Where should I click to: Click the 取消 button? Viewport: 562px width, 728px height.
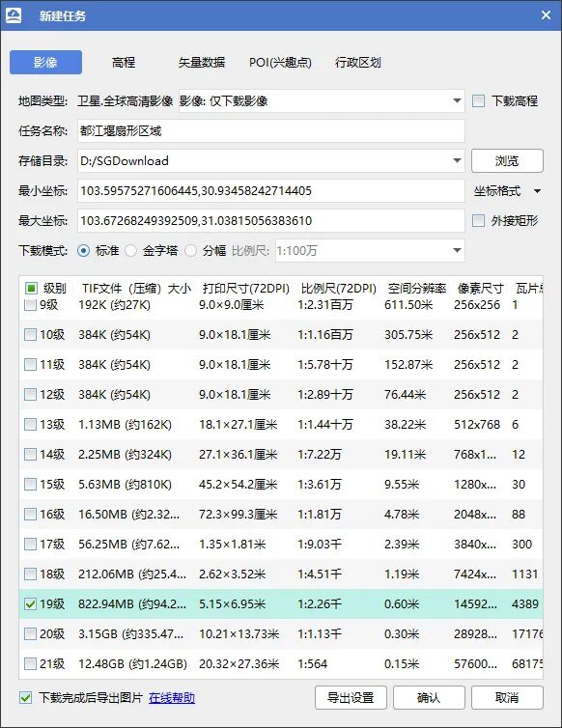coord(507,697)
